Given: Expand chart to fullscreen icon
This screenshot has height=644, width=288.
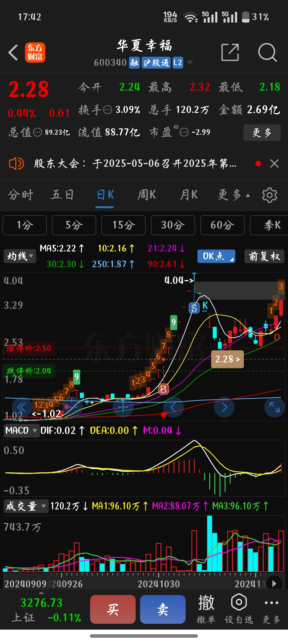Looking at the screenshot, I should [x=275, y=407].
